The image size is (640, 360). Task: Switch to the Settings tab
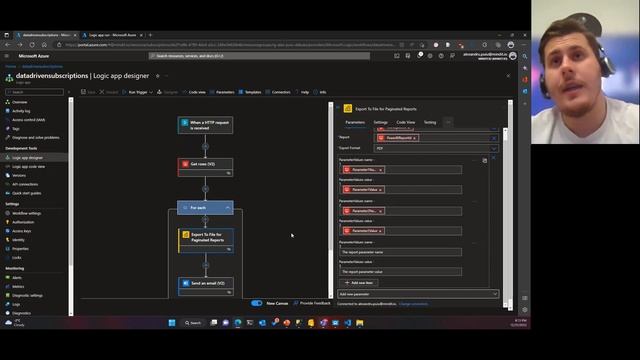(380, 122)
